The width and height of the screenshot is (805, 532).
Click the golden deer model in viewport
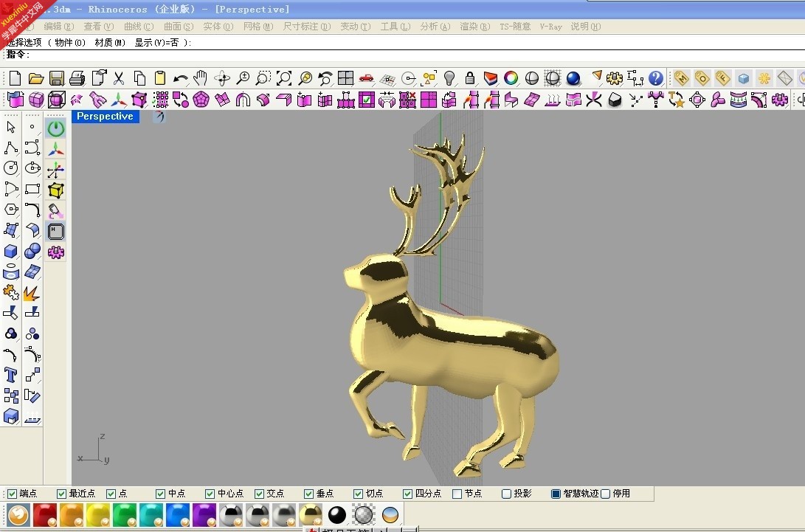click(x=452, y=354)
